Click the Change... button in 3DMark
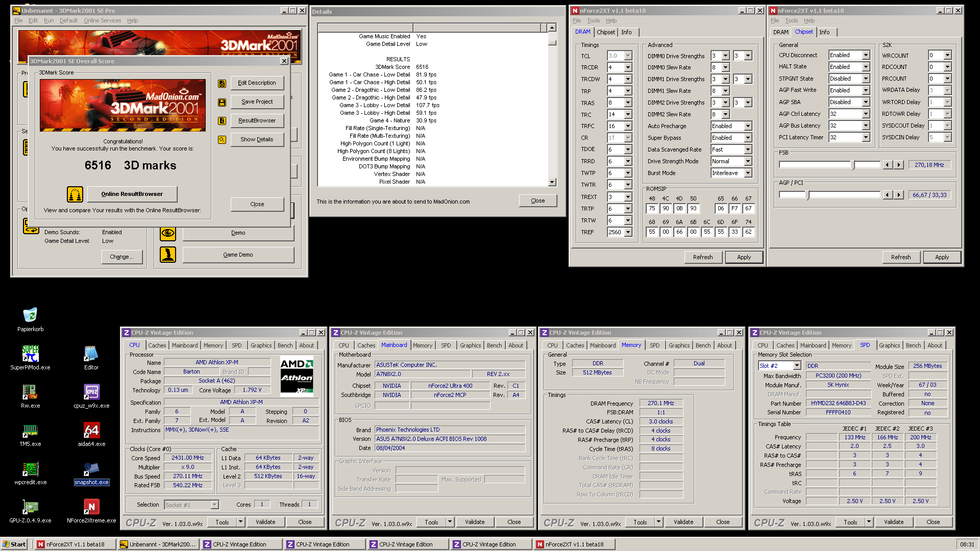980x551 pixels. tap(121, 257)
